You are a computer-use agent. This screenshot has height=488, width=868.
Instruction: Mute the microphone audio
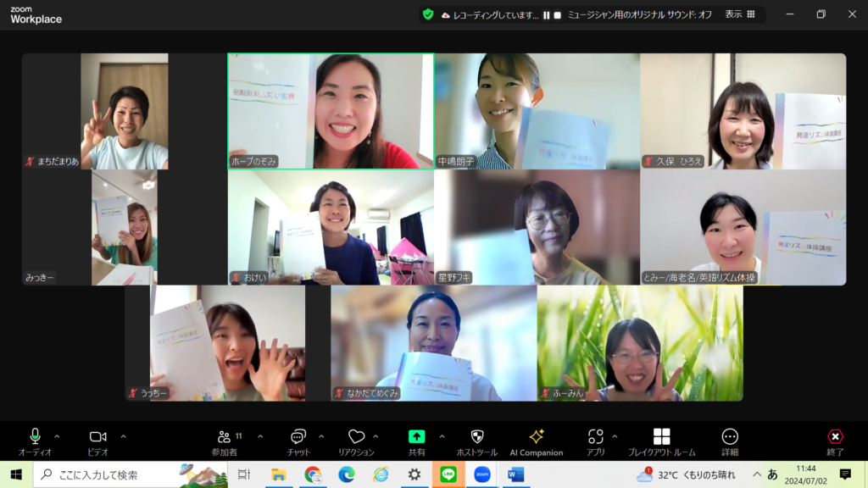[x=35, y=439]
